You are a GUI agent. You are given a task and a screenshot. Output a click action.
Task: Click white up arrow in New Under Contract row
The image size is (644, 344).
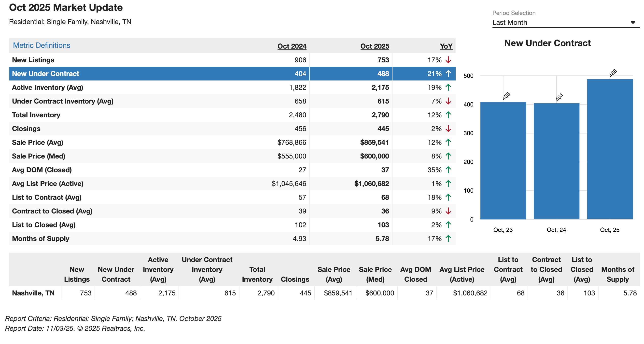(448, 74)
